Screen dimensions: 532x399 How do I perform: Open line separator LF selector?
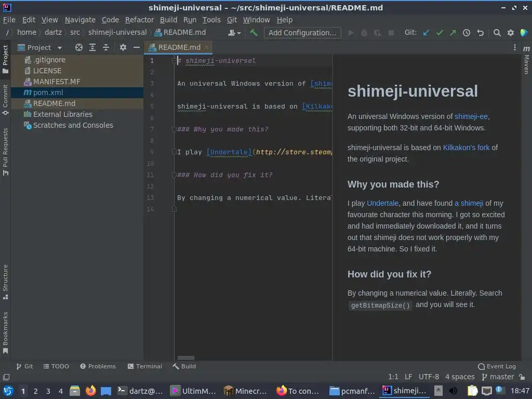(408, 377)
